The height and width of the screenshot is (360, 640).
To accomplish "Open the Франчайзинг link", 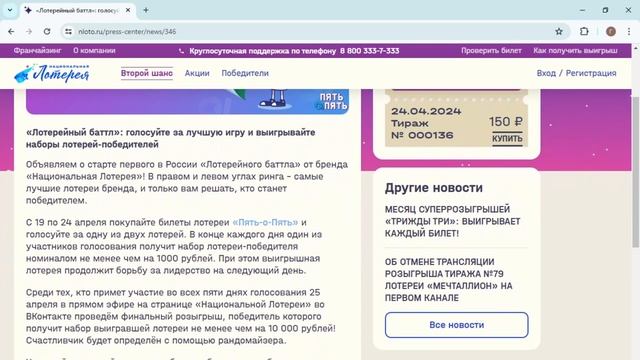I will (x=37, y=51).
